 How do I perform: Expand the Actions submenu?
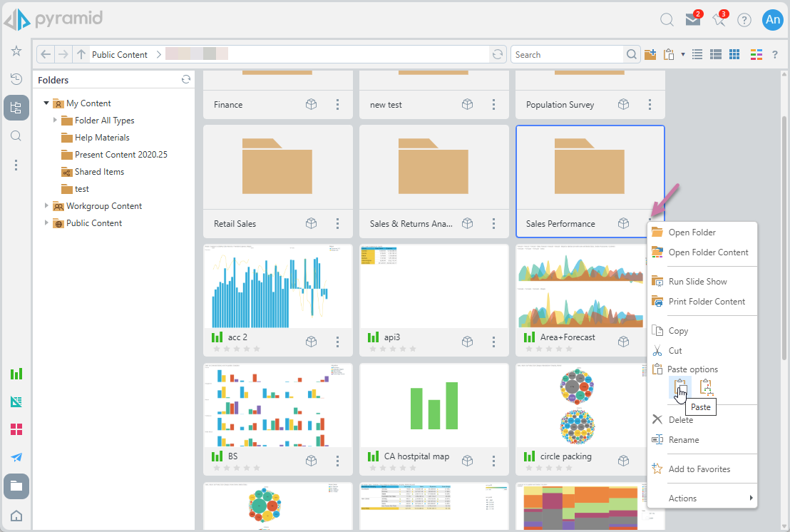click(702, 498)
